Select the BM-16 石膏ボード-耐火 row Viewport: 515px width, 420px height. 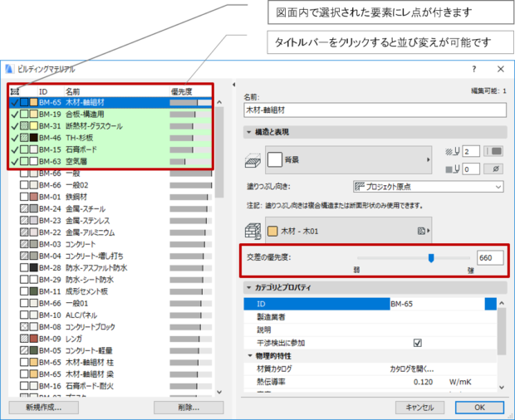pos(110,386)
